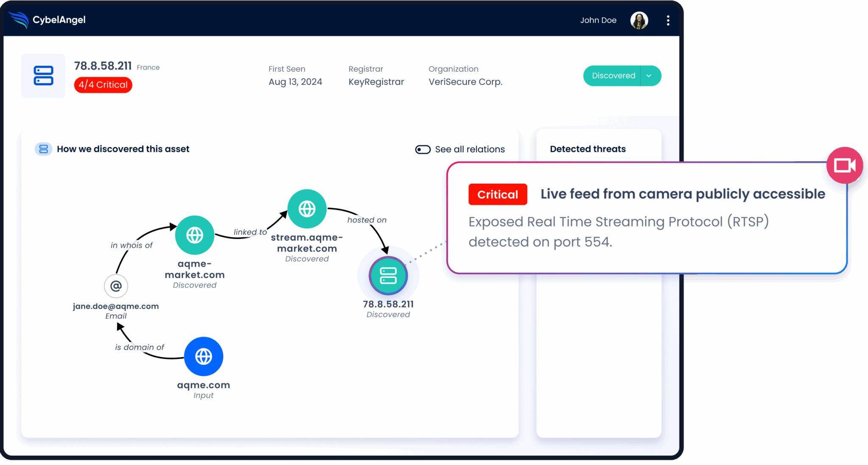Select the 78.8.58.211 server node
Image resolution: width=868 pixels, height=465 pixels.
tap(388, 276)
